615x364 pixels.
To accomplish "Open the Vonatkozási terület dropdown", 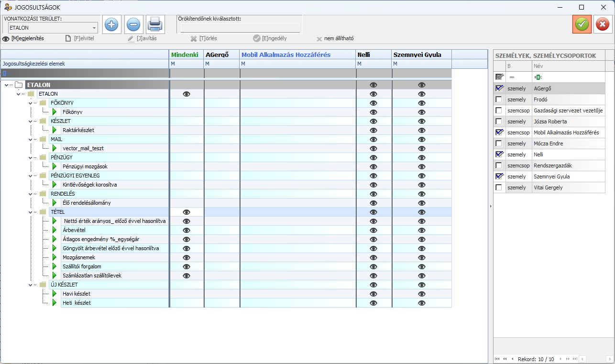I will coord(94,28).
